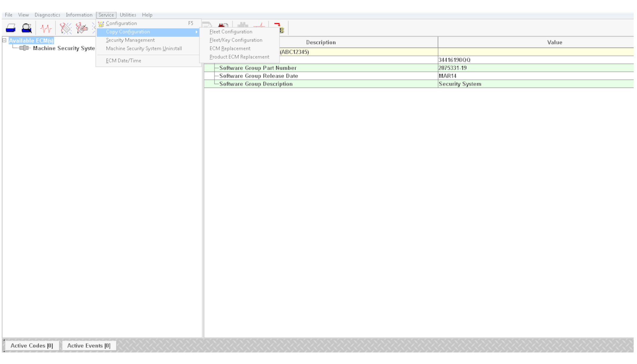Click the value 2075331-19
Image resolution: width=637 pixels, height=364 pixels.
pos(453,68)
